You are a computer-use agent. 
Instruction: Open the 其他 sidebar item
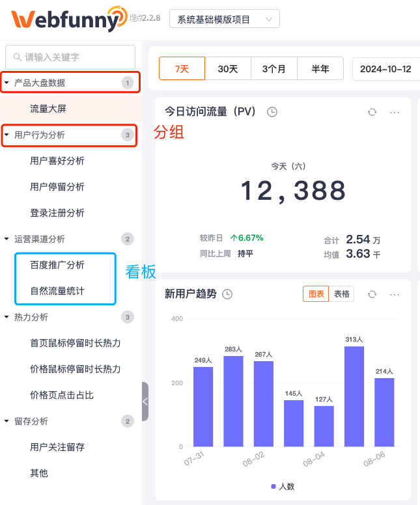tap(38, 473)
